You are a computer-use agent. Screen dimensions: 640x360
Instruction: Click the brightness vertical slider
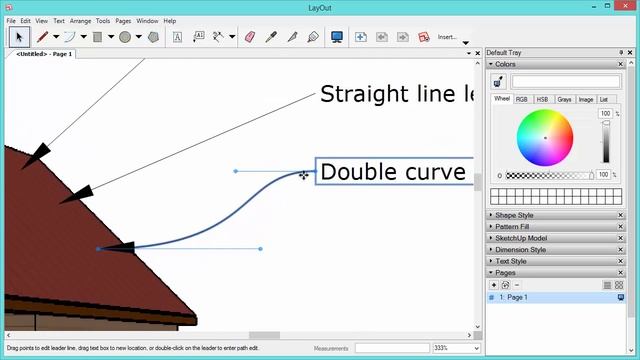coord(606,142)
